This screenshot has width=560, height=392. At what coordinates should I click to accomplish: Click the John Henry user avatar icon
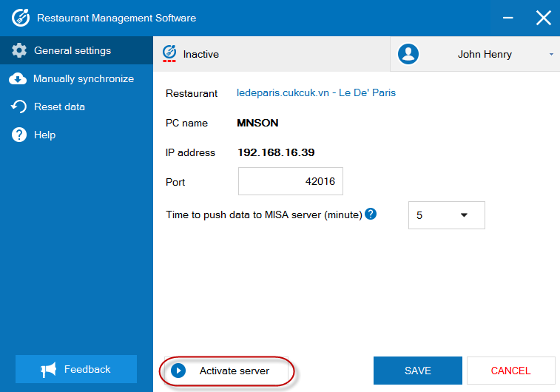click(x=408, y=54)
